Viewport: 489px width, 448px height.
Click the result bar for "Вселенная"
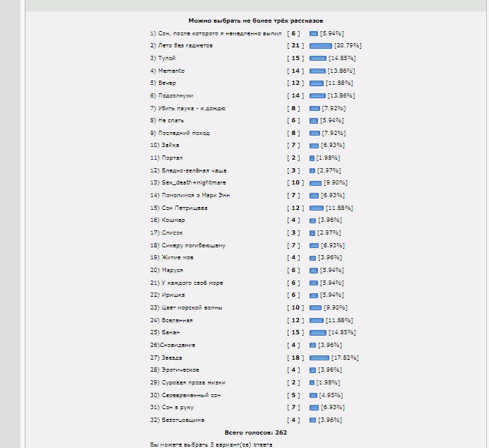pyautogui.click(x=316, y=320)
